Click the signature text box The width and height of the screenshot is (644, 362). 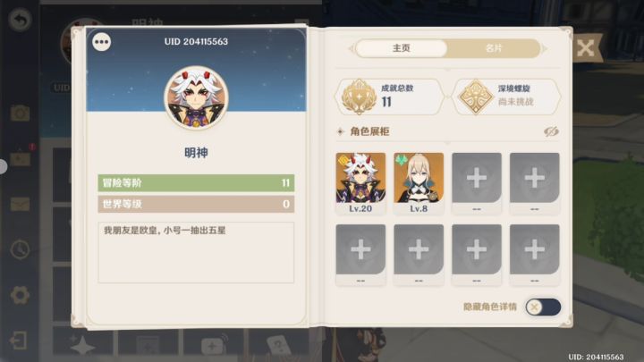click(x=196, y=252)
